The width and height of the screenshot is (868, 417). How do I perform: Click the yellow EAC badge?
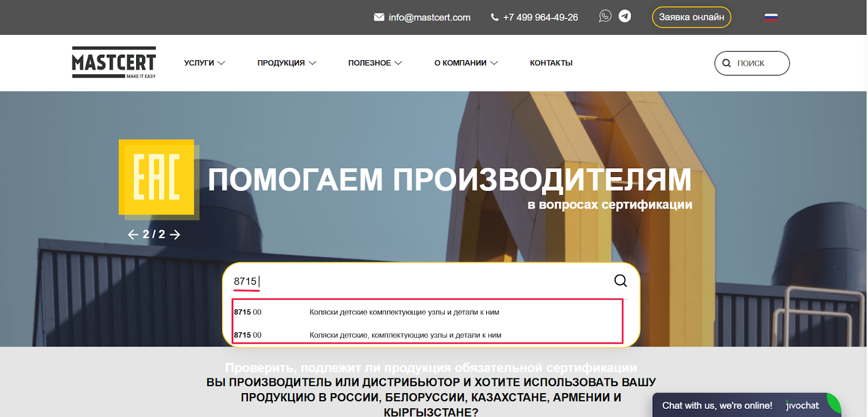157,178
